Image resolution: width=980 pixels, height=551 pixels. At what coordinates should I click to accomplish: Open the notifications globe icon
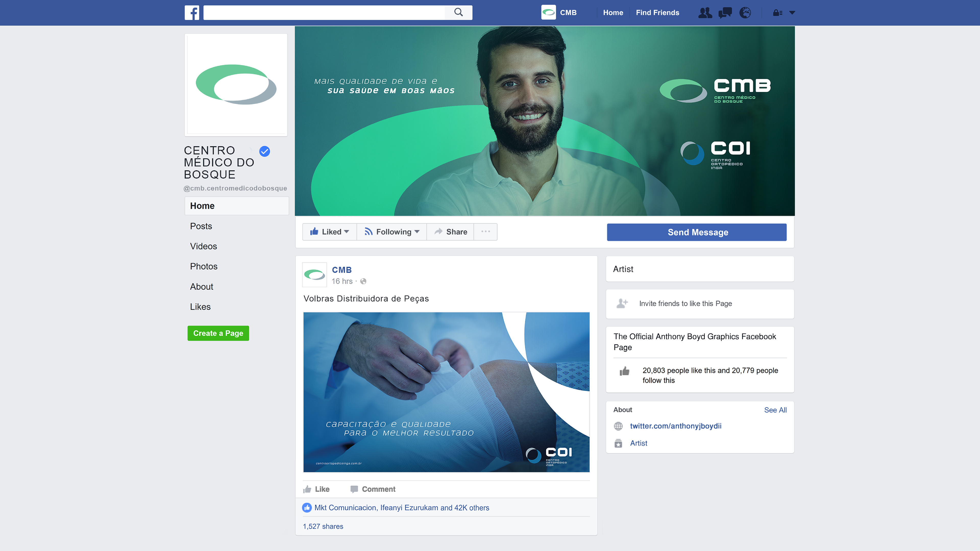click(745, 13)
